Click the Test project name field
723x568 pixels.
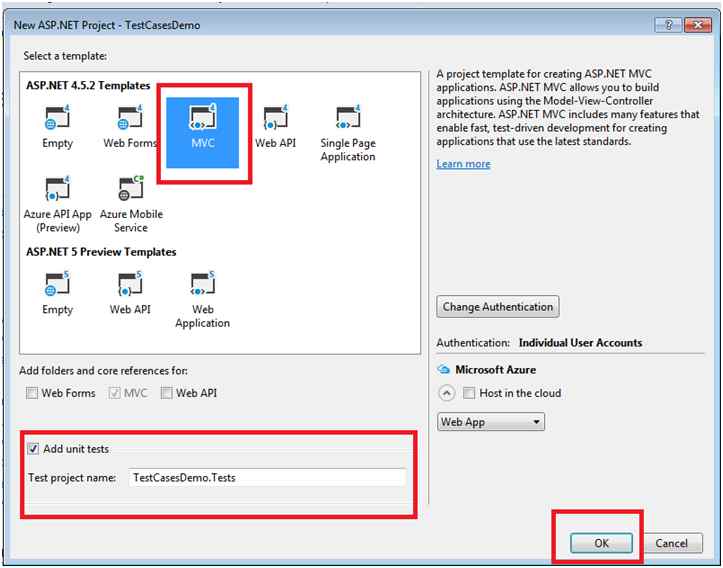(267, 477)
